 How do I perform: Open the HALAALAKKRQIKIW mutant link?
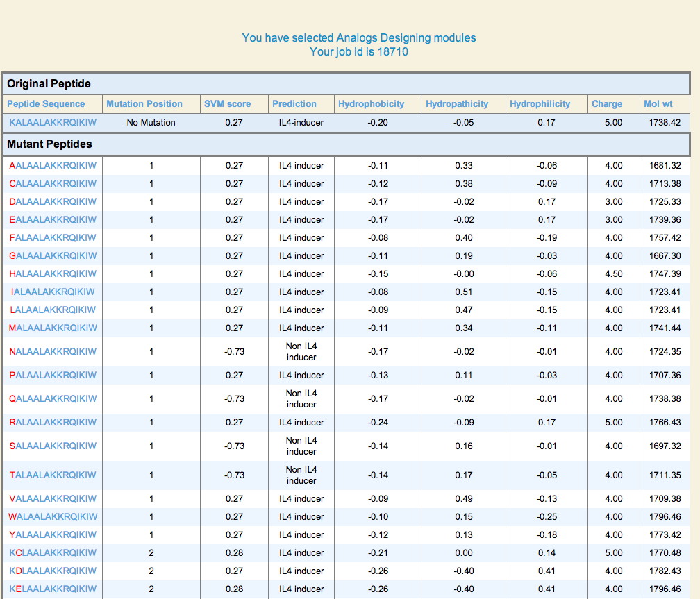click(53, 274)
